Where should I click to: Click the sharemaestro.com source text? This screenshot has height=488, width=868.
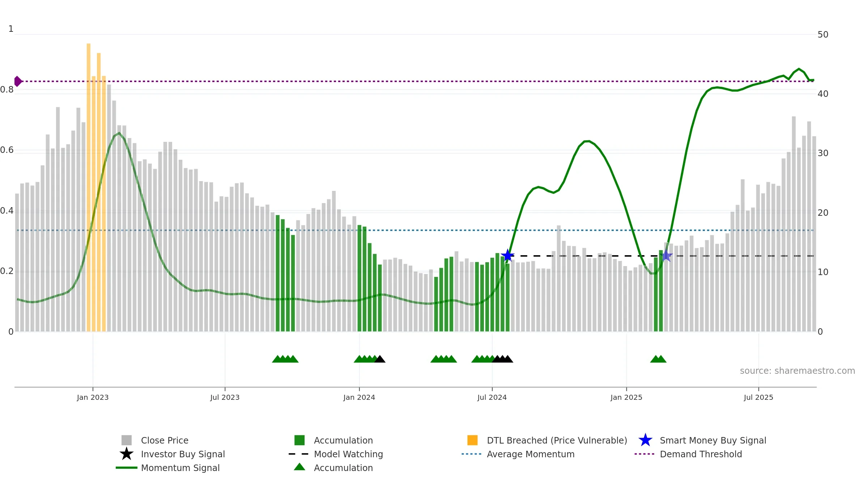[797, 371]
